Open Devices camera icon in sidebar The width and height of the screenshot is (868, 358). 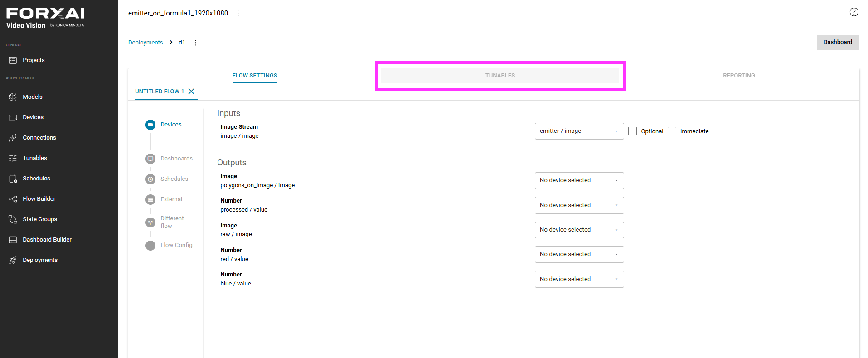pos(13,117)
